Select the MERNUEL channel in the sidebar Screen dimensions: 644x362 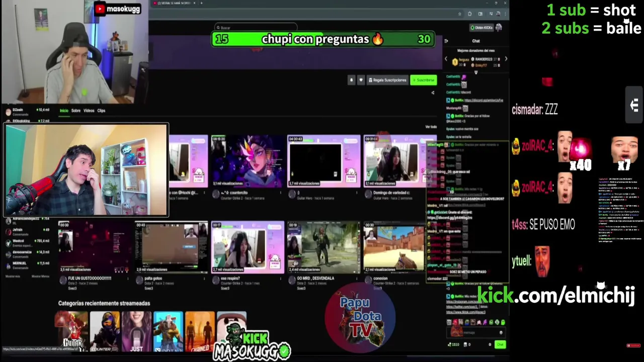(x=27, y=264)
